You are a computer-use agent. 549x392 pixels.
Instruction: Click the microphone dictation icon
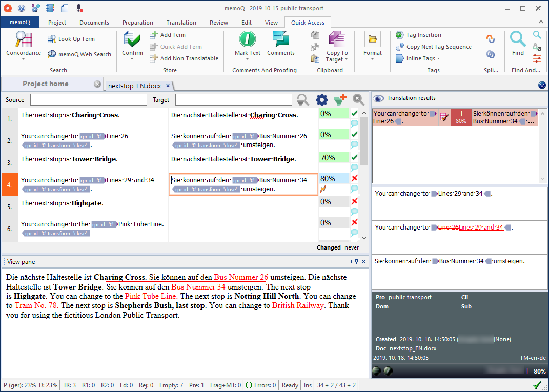coord(79,8)
